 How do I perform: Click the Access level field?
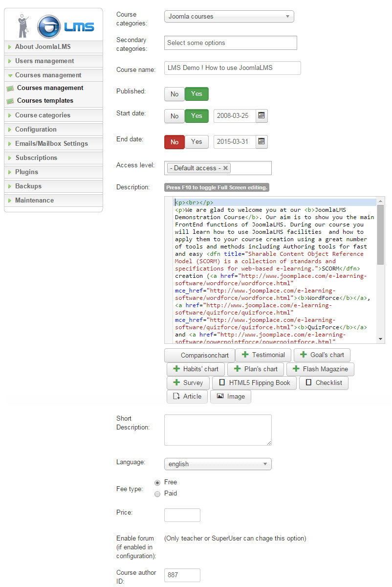(x=218, y=168)
